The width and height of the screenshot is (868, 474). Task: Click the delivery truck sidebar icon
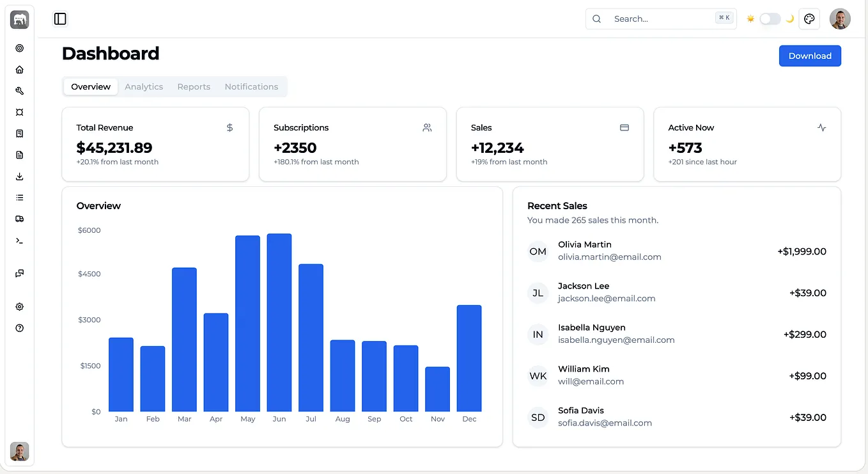point(19,219)
